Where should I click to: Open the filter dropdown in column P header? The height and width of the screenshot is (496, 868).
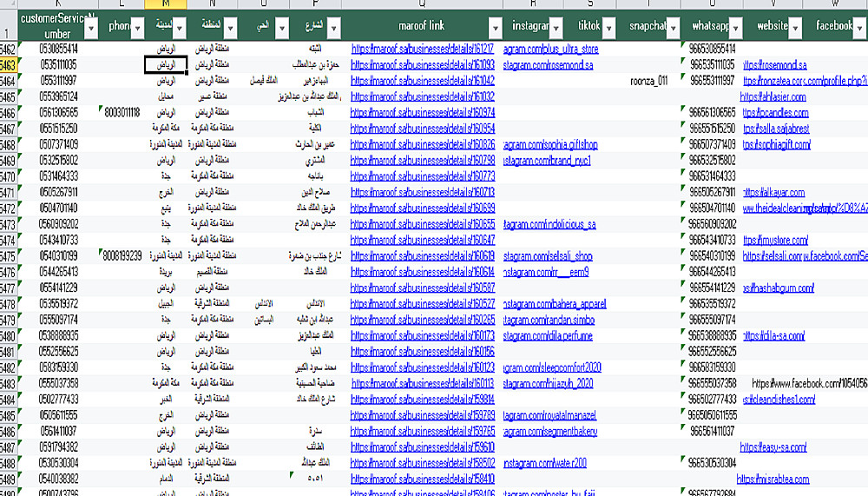(334, 28)
